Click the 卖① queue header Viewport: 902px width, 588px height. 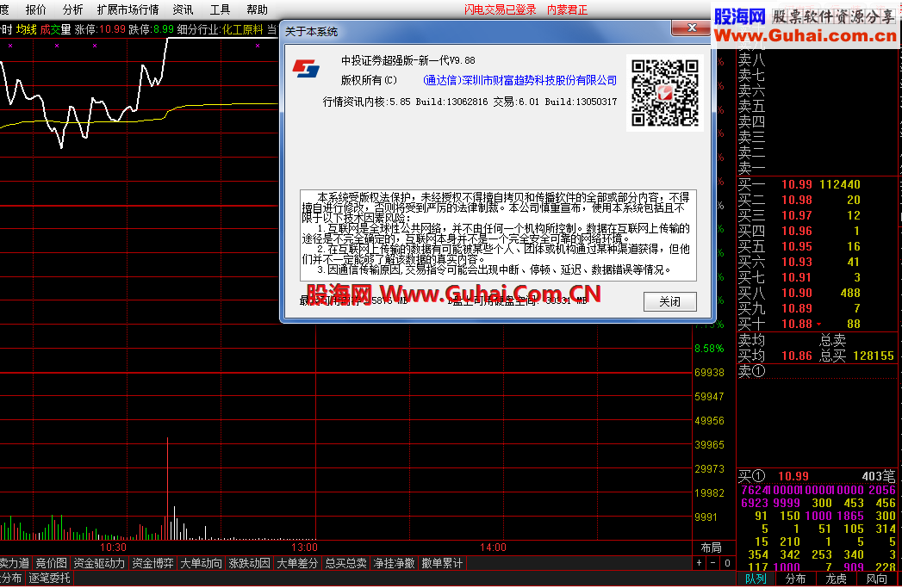(752, 371)
